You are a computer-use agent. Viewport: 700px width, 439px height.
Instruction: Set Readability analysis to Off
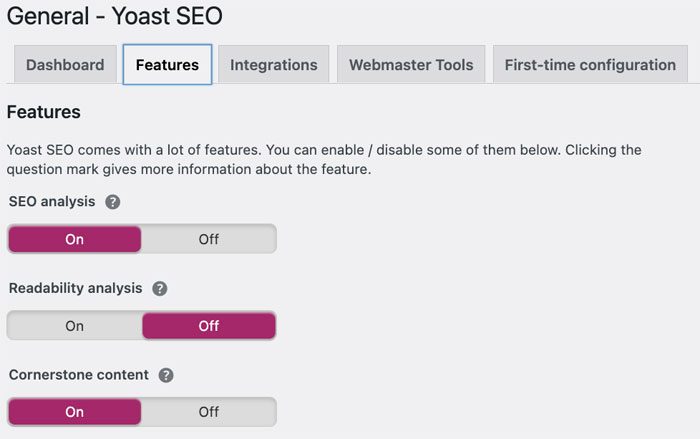[208, 326]
